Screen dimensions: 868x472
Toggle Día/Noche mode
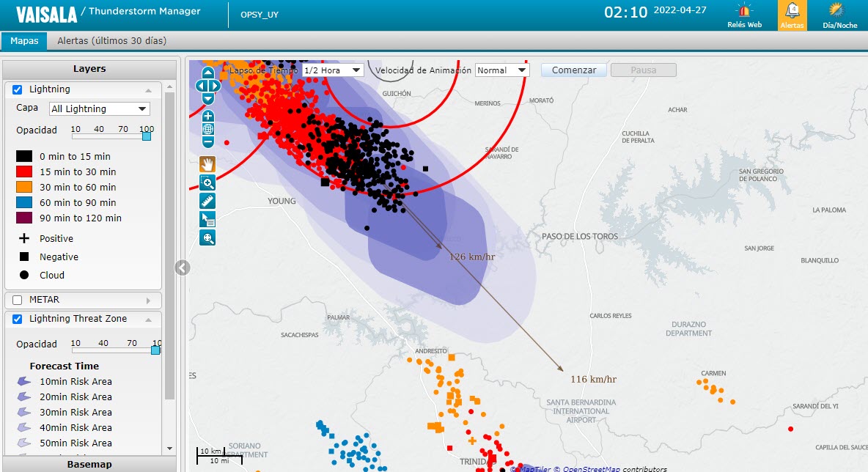839,15
